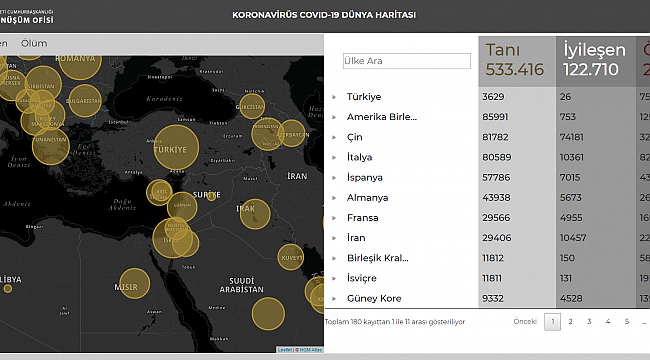This screenshot has height=360, width=650.
Task: Click the Yunanistan circle on the map
Action: point(51,146)
